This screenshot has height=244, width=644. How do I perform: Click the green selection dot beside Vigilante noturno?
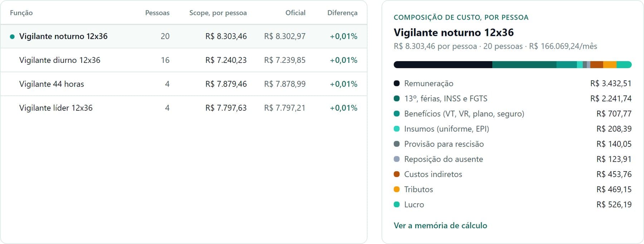(12, 36)
